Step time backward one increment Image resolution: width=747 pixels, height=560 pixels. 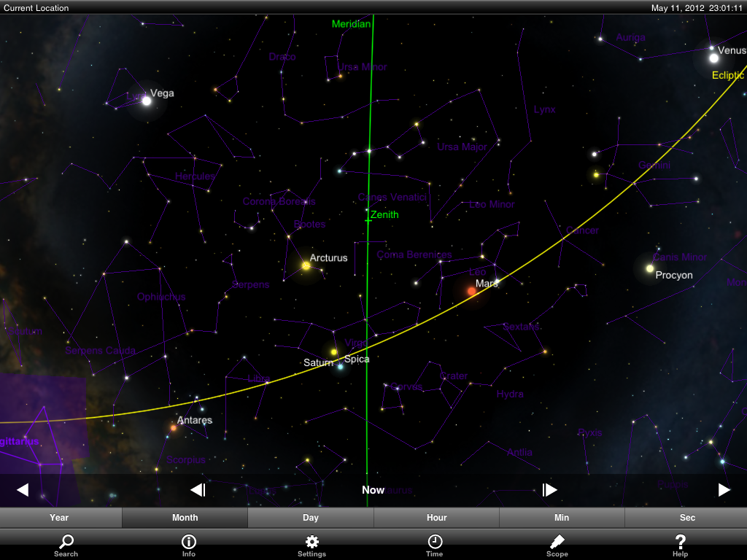pos(198,490)
